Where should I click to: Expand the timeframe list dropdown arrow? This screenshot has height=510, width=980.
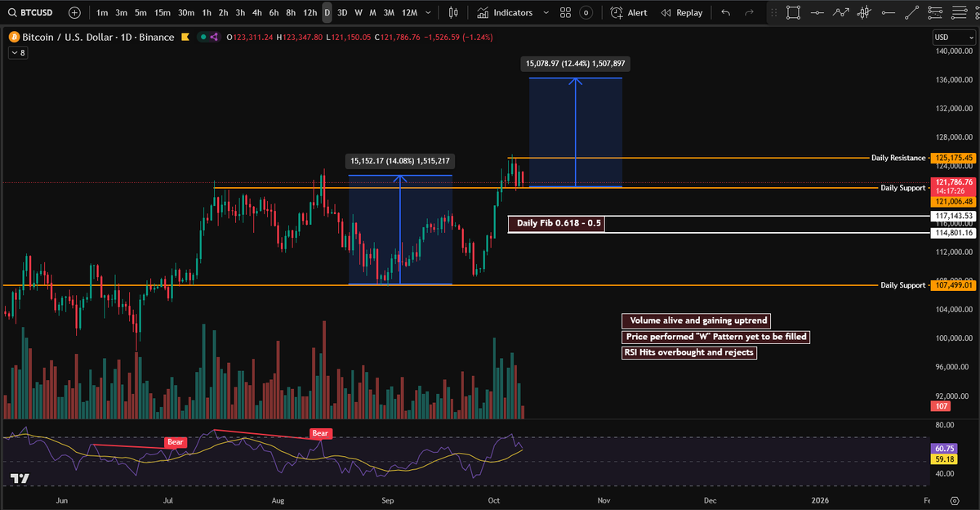(430, 12)
